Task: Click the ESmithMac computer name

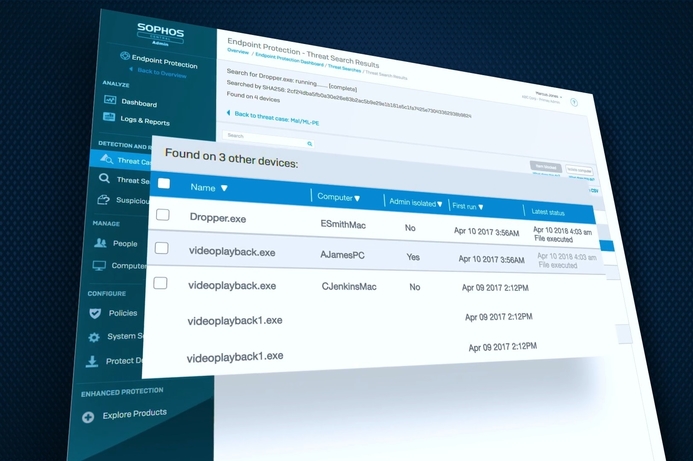Action: click(x=343, y=225)
